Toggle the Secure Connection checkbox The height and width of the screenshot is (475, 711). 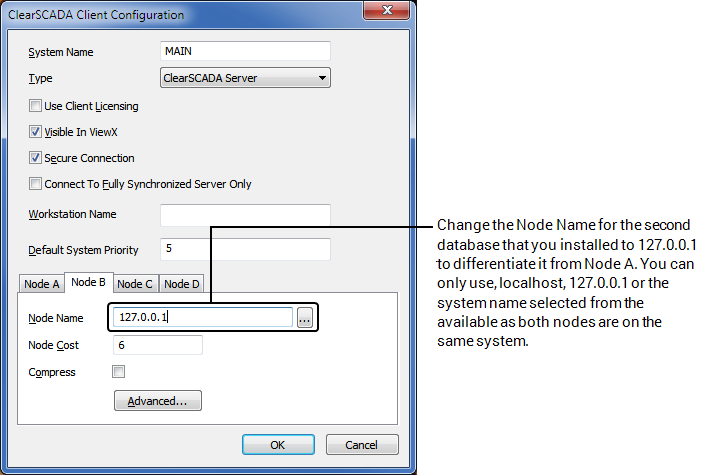[36, 158]
